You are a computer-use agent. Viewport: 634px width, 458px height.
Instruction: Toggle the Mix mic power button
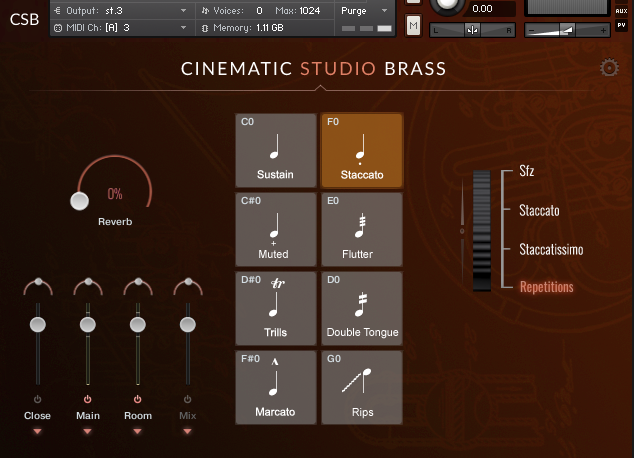click(x=188, y=399)
